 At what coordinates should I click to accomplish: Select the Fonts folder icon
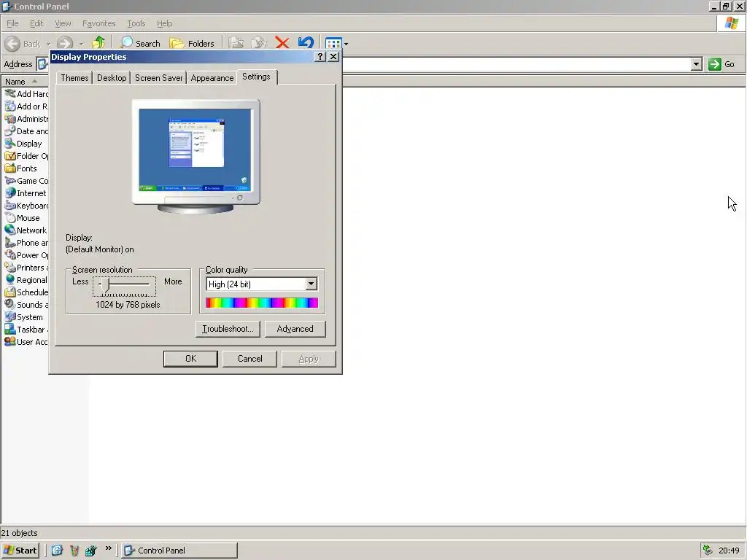click(10, 168)
